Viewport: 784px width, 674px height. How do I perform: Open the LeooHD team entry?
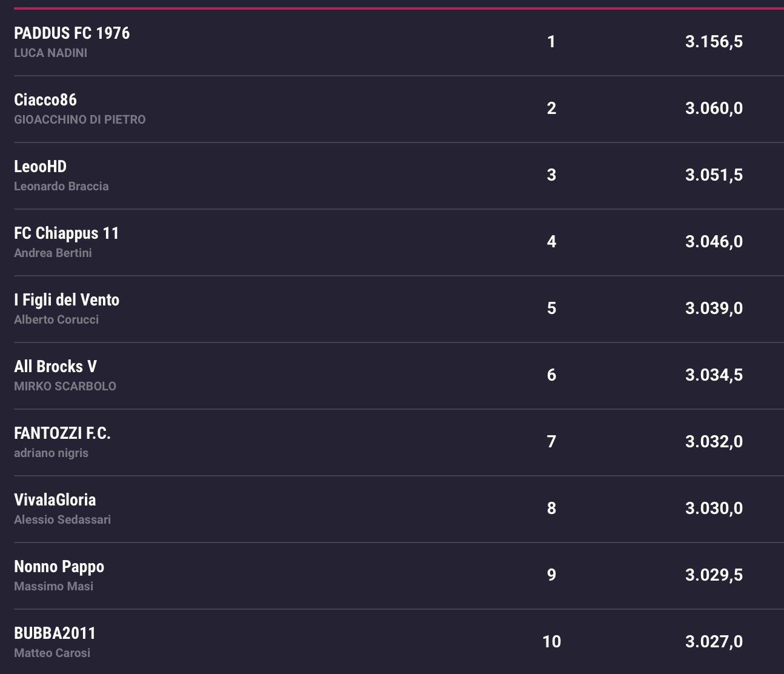(x=40, y=166)
